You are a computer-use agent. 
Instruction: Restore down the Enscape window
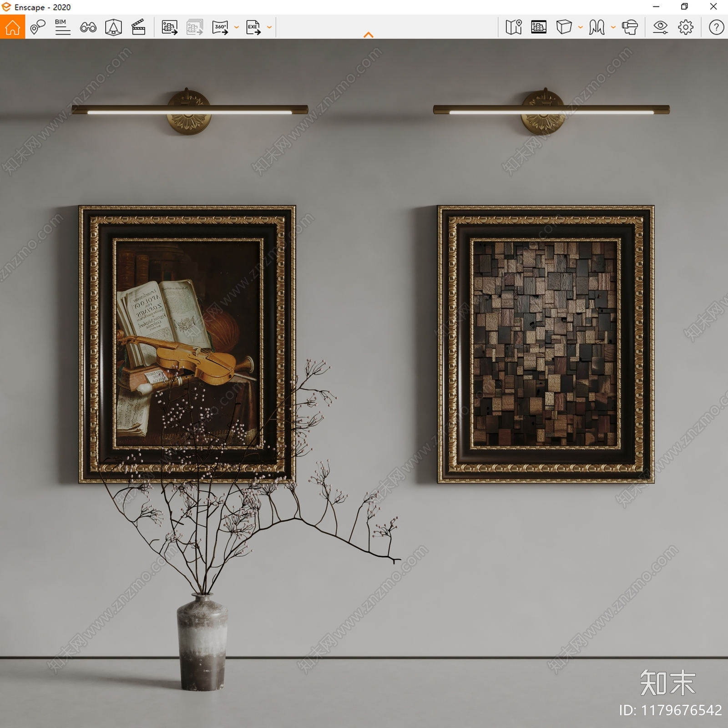tap(684, 7)
